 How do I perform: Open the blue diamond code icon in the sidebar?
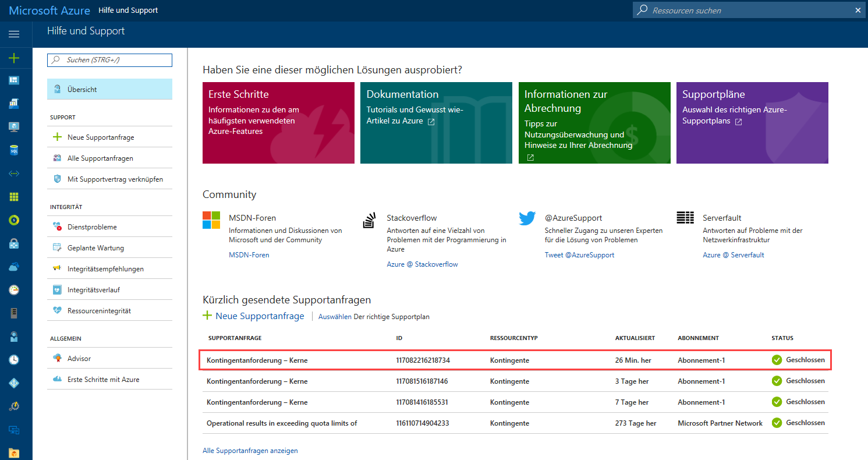point(14,383)
